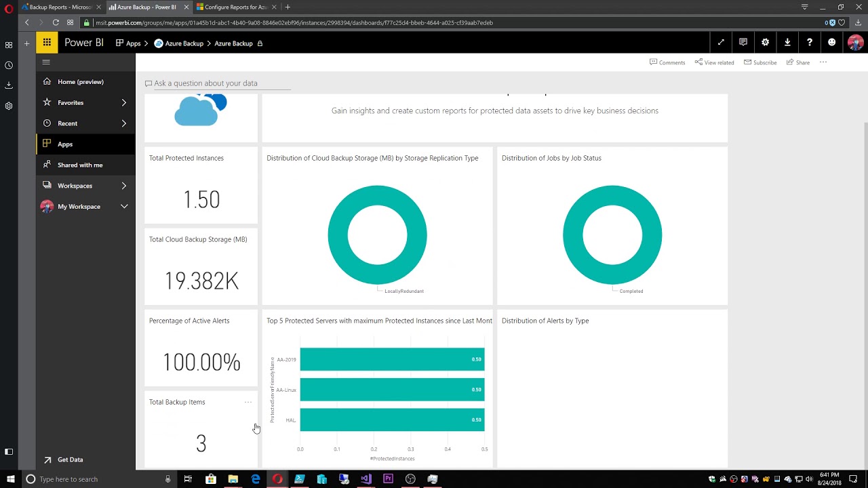Click View related button
The image size is (868, 488).
[x=714, y=62]
